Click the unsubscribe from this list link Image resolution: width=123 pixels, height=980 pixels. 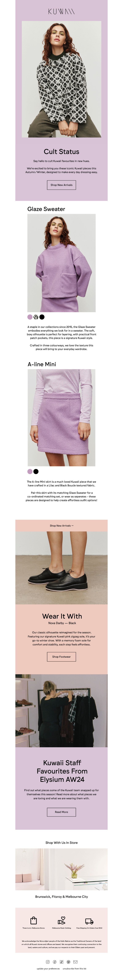(x=74, y=969)
